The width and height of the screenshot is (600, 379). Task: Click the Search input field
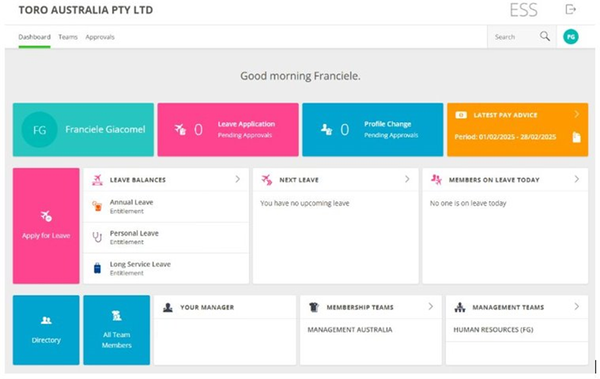point(515,37)
